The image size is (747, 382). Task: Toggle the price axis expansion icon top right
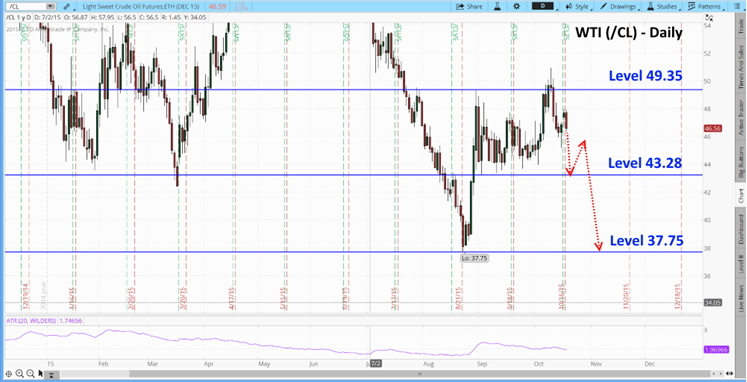point(710,18)
